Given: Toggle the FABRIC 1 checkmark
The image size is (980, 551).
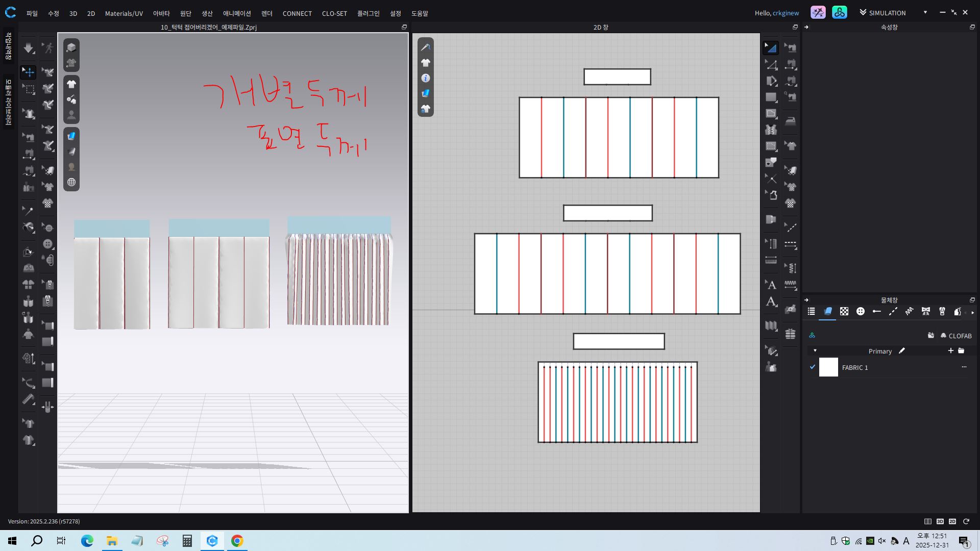Looking at the screenshot, I should [x=813, y=367].
